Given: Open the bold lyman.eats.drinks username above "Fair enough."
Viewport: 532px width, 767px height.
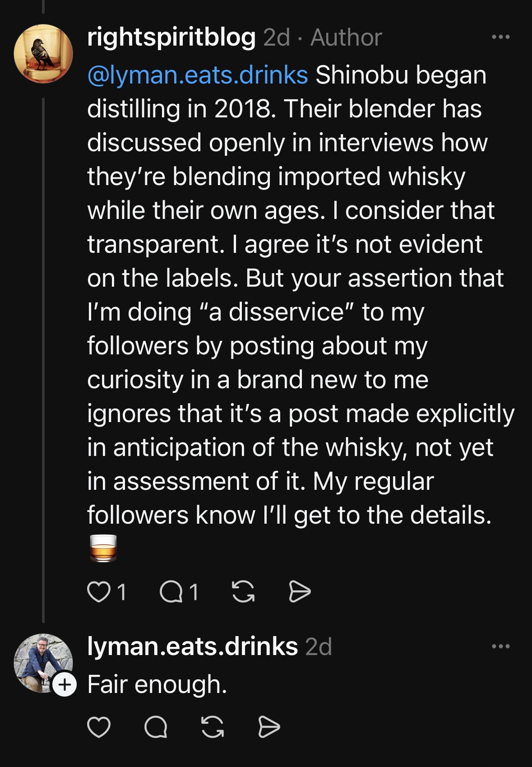Looking at the screenshot, I should pyautogui.click(x=192, y=646).
